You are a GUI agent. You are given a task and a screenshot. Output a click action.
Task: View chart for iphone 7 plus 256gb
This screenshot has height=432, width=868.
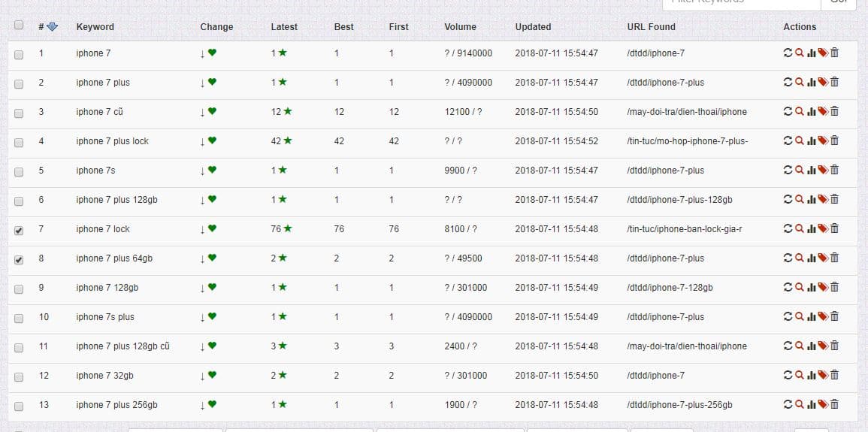[812, 404]
